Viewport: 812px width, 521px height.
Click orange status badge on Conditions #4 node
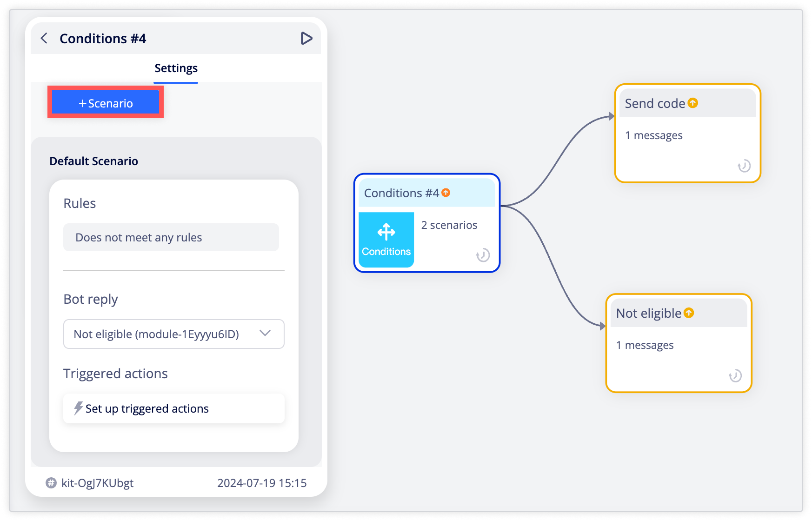446,193
